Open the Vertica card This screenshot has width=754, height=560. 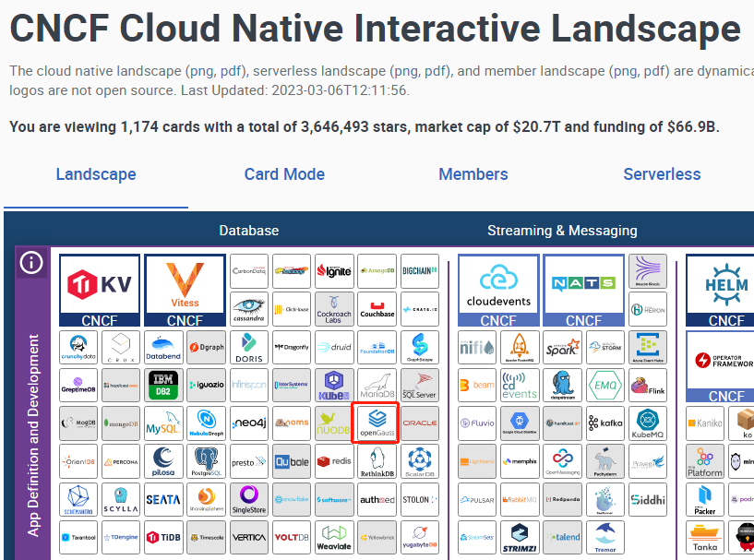(249, 538)
